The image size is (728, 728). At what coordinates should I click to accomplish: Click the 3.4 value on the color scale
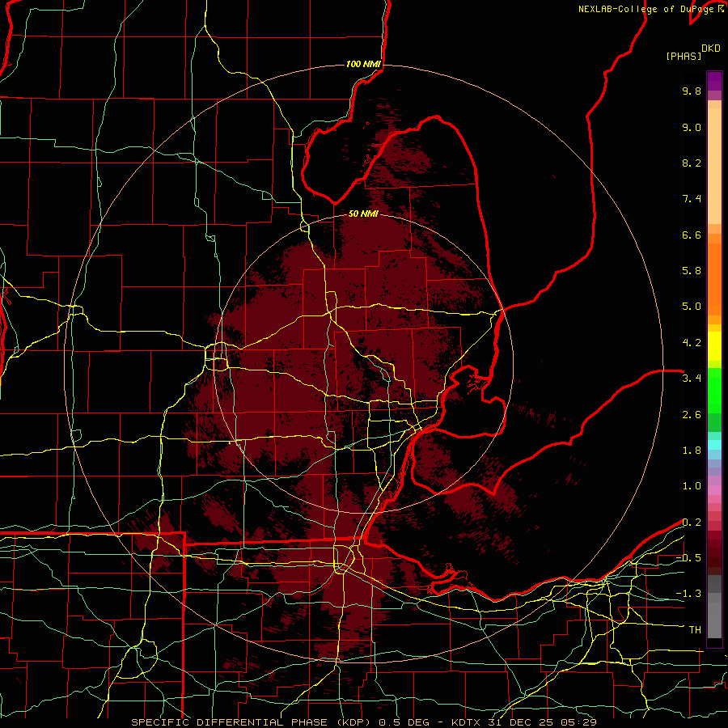(x=692, y=379)
